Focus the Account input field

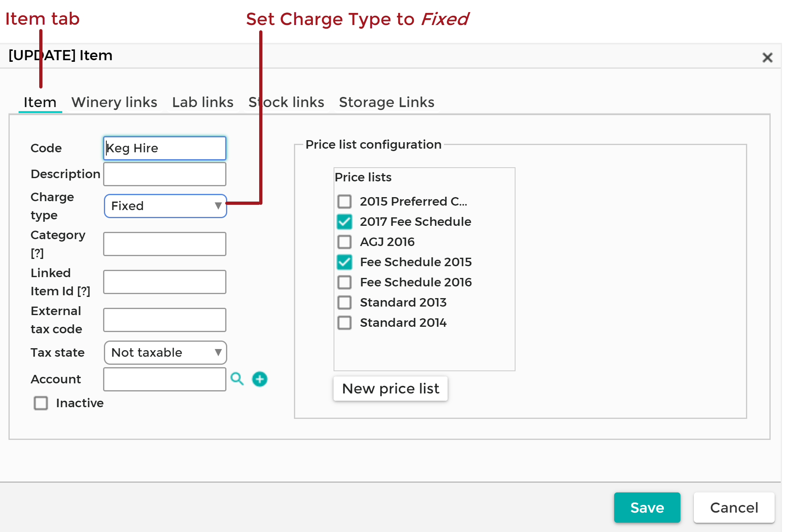(x=165, y=379)
